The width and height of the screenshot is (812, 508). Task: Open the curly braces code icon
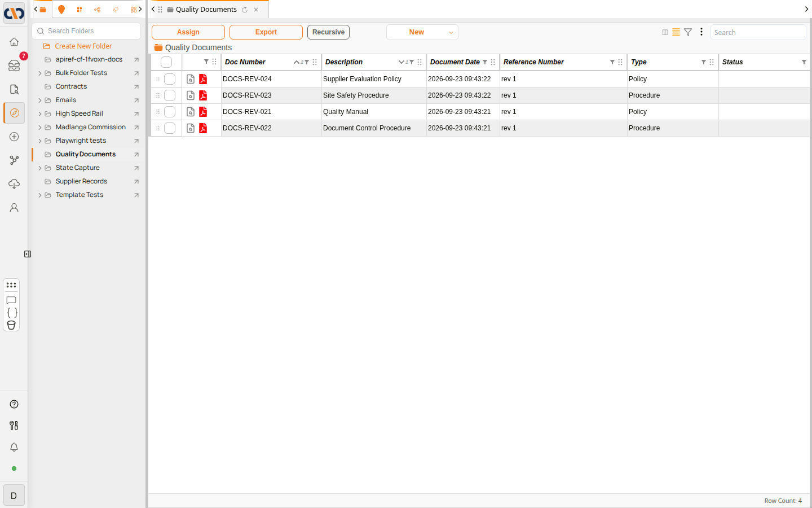pos(11,313)
